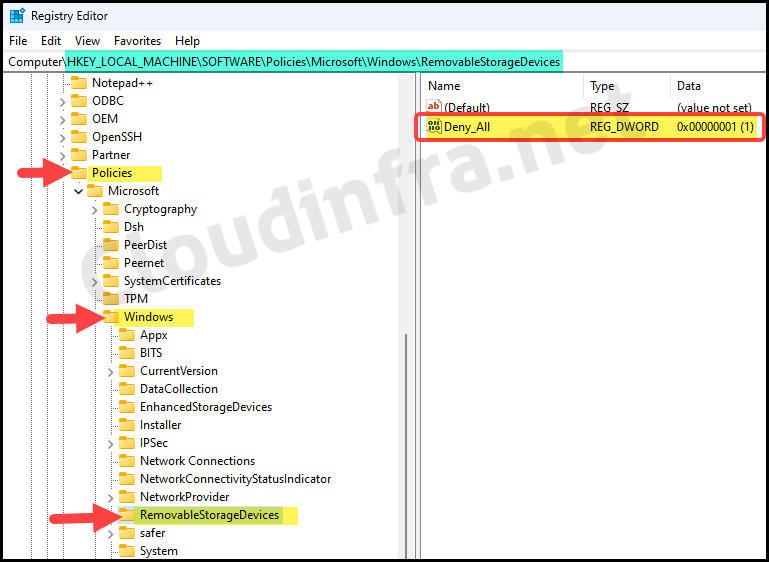Select the Peernet key
Screen dimensions: 769x562
point(144,263)
